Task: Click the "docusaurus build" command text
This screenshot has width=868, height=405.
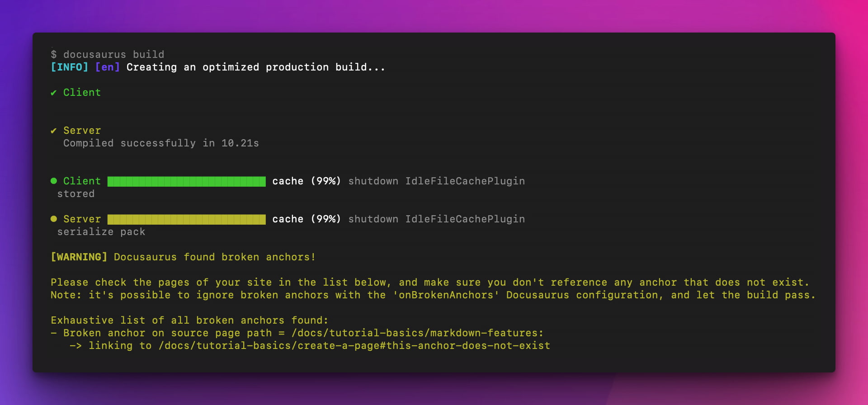Action: point(113,55)
